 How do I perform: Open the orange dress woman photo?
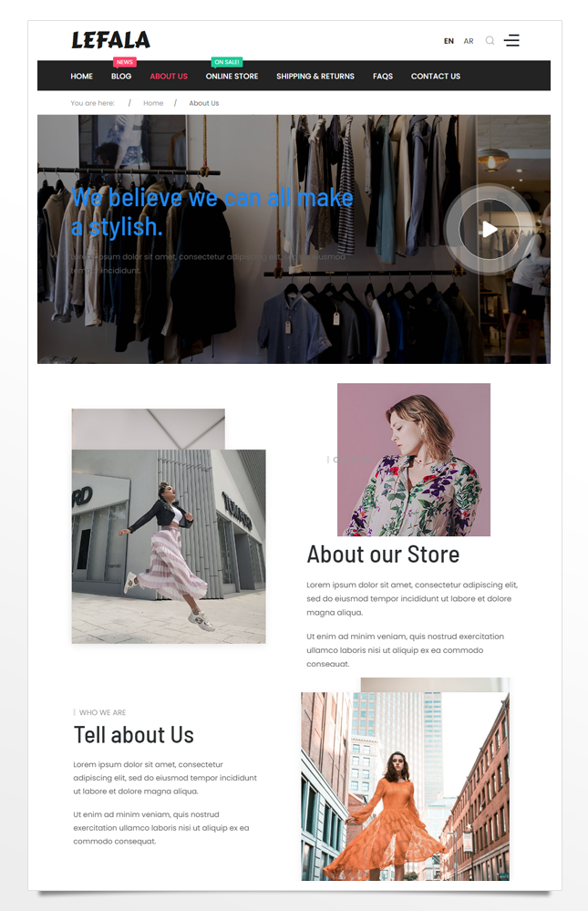point(405,786)
